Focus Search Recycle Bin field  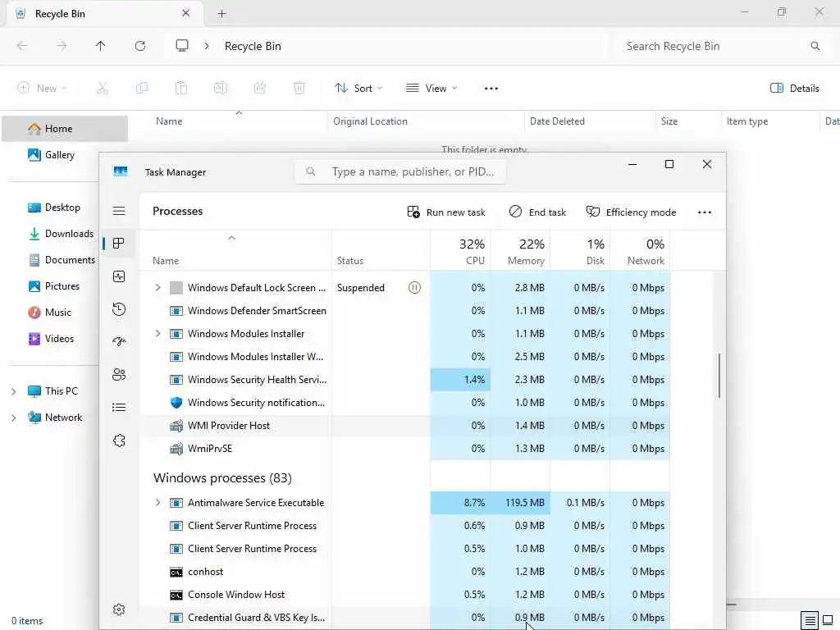[720, 46]
